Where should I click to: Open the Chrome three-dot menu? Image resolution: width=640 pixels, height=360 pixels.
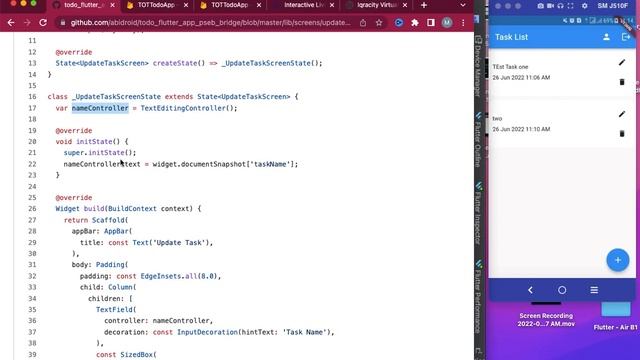(463, 23)
